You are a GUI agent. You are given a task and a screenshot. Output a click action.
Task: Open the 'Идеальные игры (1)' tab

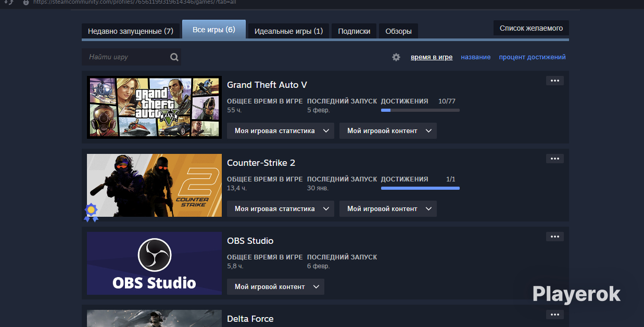288,31
